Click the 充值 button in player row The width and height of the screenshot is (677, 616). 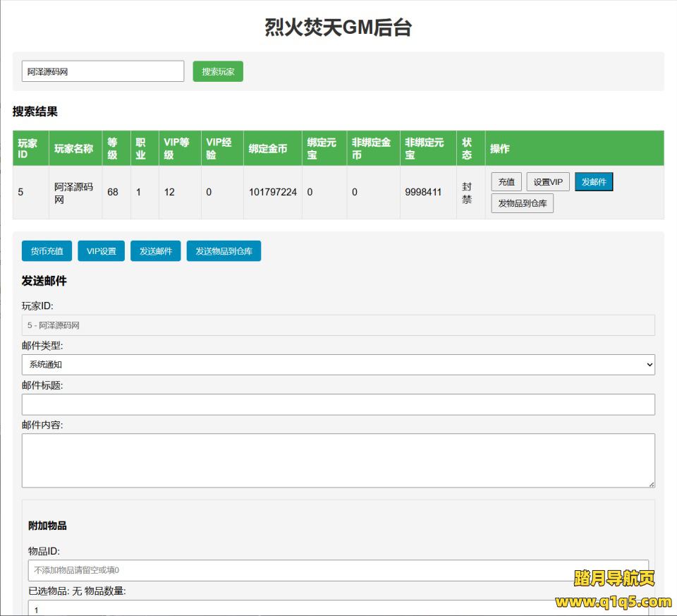coord(506,182)
